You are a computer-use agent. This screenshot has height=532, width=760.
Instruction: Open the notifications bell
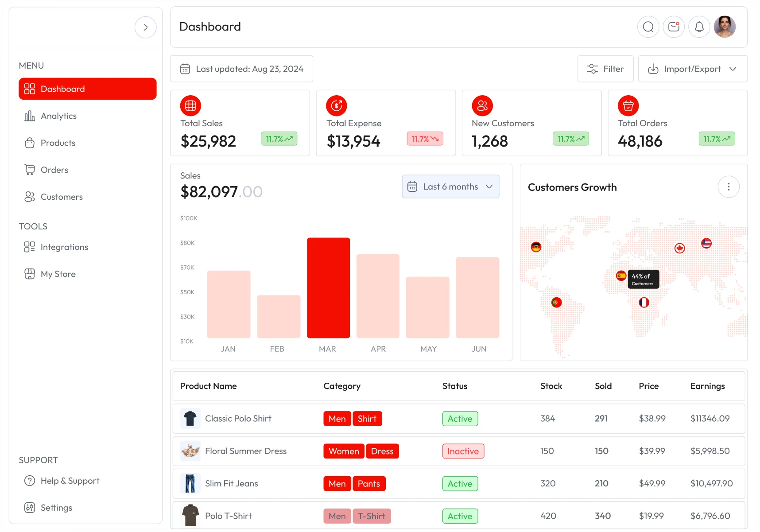(699, 27)
